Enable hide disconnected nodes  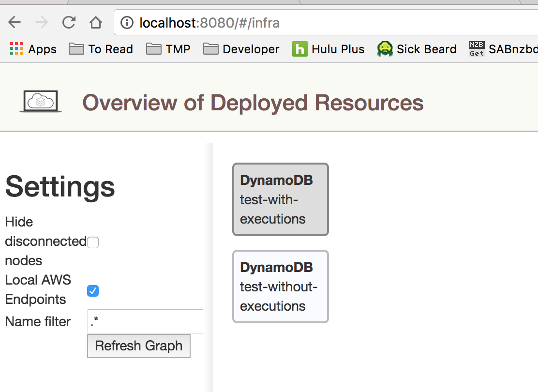[92, 242]
